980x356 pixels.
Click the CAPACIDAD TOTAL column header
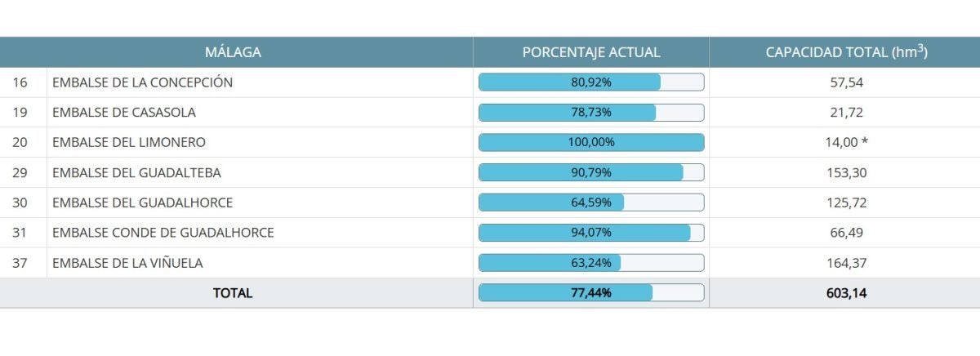846,52
